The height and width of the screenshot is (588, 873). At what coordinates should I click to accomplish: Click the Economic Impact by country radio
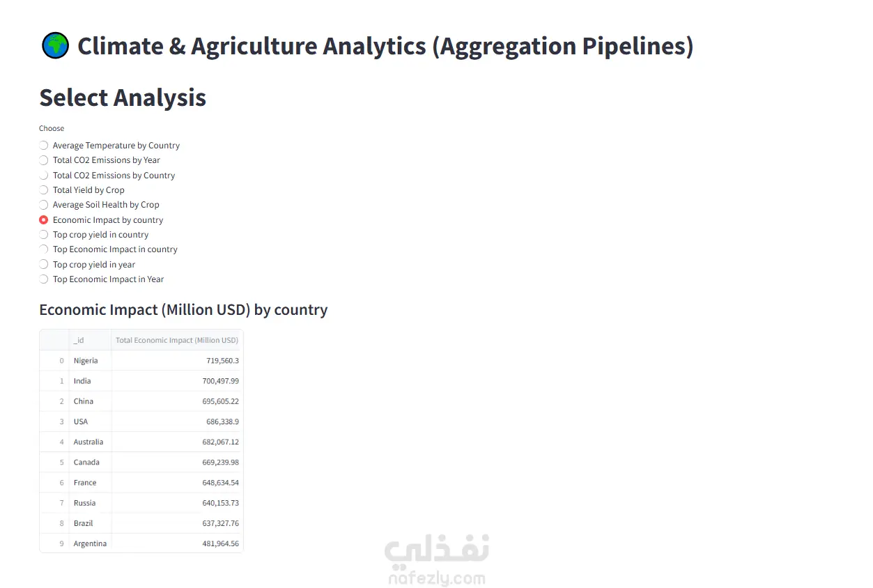44,220
